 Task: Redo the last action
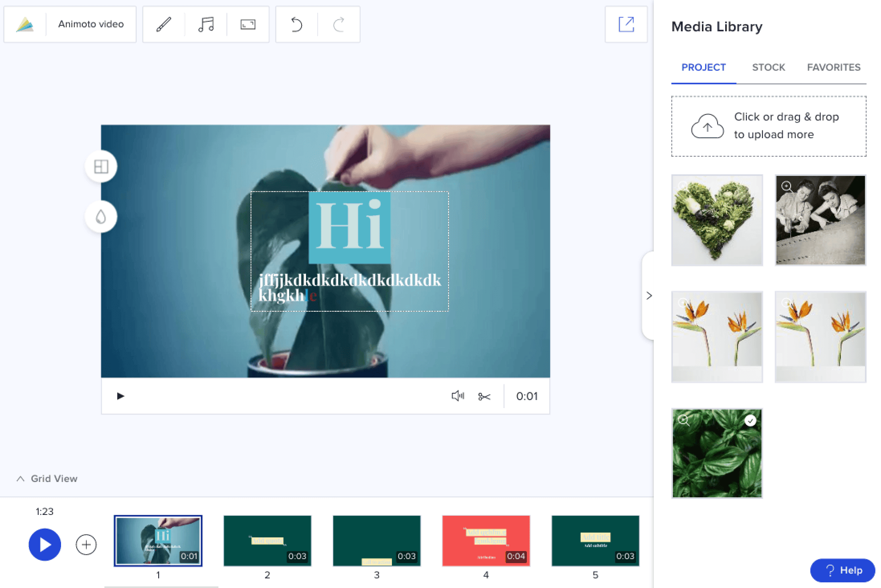pos(339,24)
